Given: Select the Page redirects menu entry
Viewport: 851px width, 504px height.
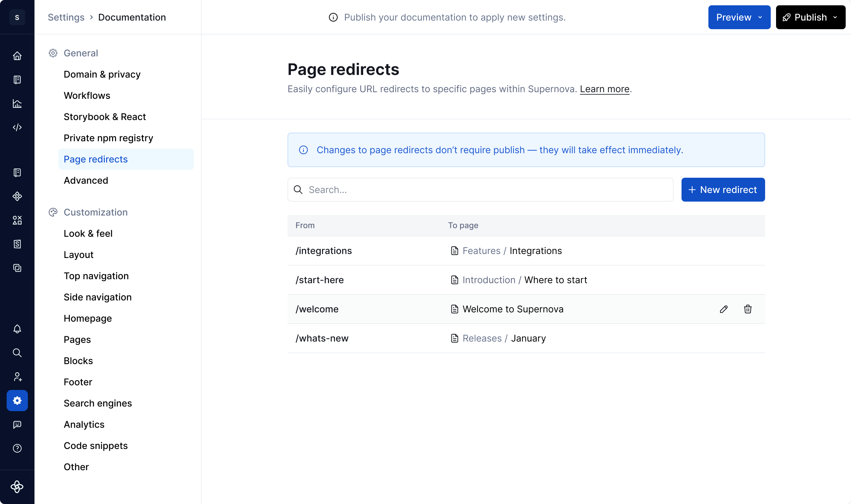Looking at the screenshot, I should (96, 159).
